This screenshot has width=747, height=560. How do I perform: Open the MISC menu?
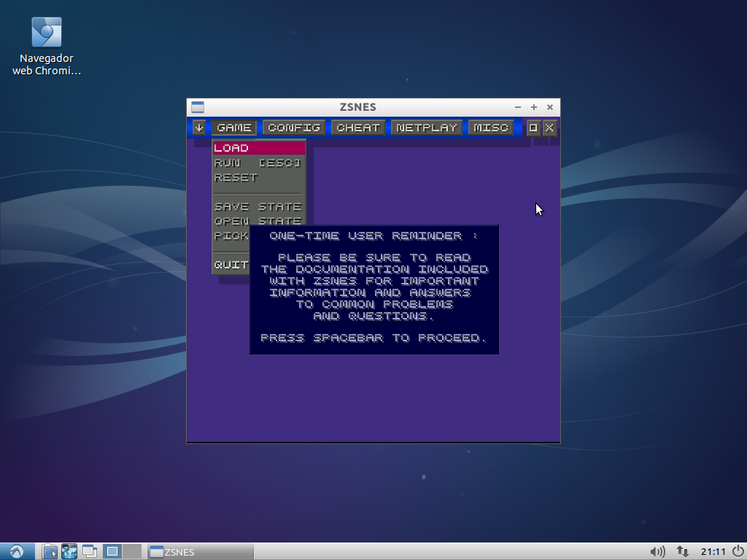pyautogui.click(x=491, y=128)
